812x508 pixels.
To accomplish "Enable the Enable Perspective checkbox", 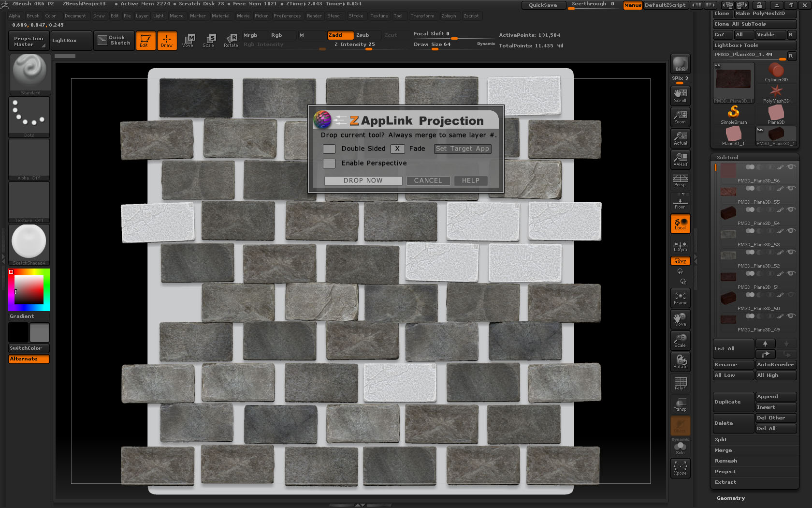I will 329,164.
